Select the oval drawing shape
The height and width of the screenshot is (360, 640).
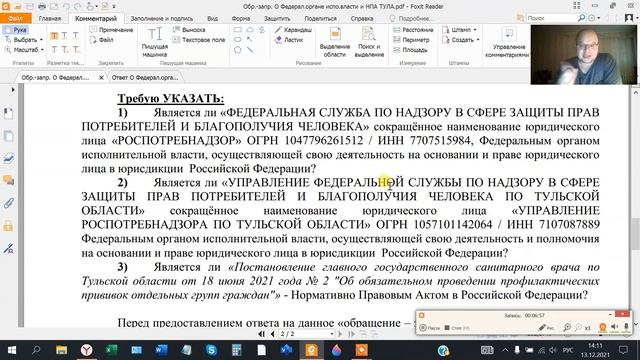tap(238, 40)
